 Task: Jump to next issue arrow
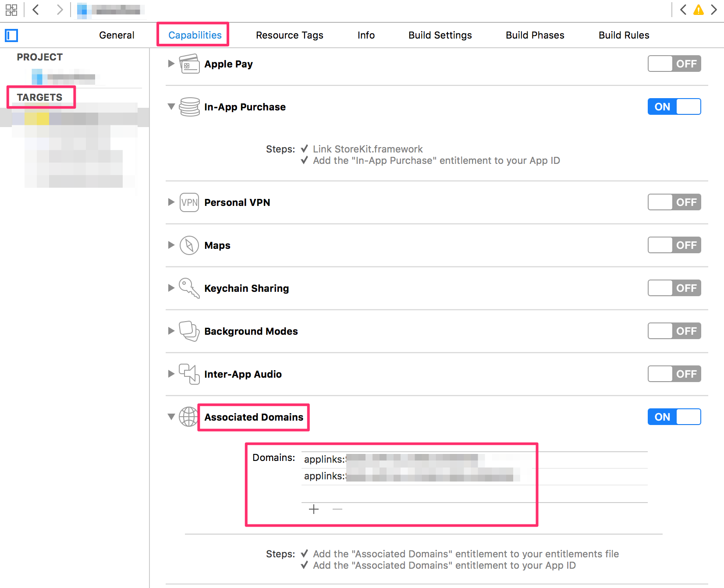(x=714, y=10)
